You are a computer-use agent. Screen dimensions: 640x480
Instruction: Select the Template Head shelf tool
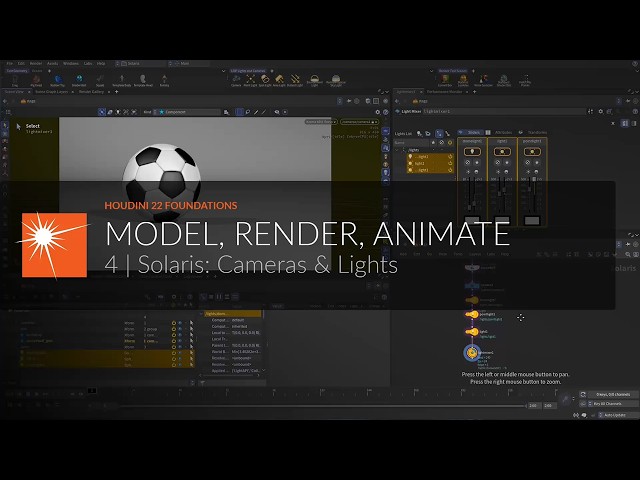pyautogui.click(x=143, y=80)
